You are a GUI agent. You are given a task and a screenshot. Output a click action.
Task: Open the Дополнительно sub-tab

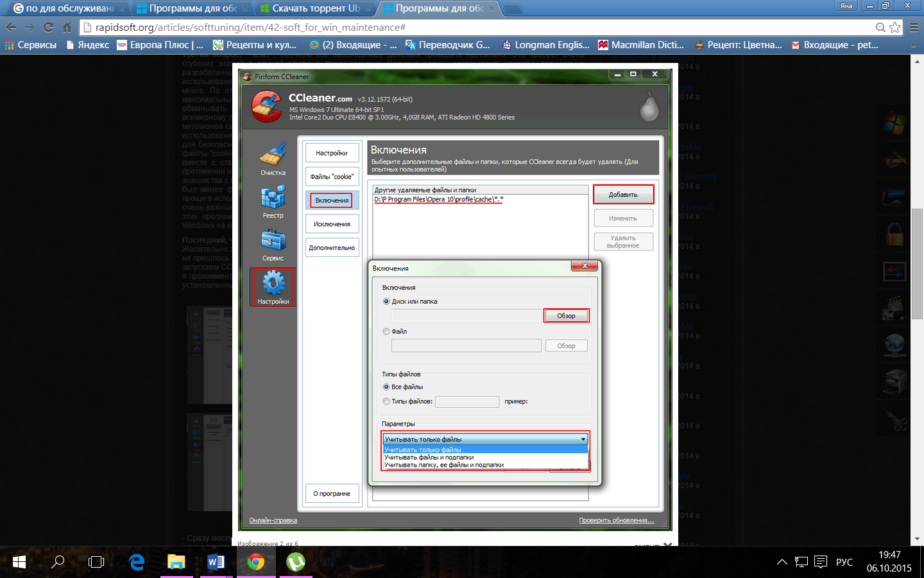332,248
